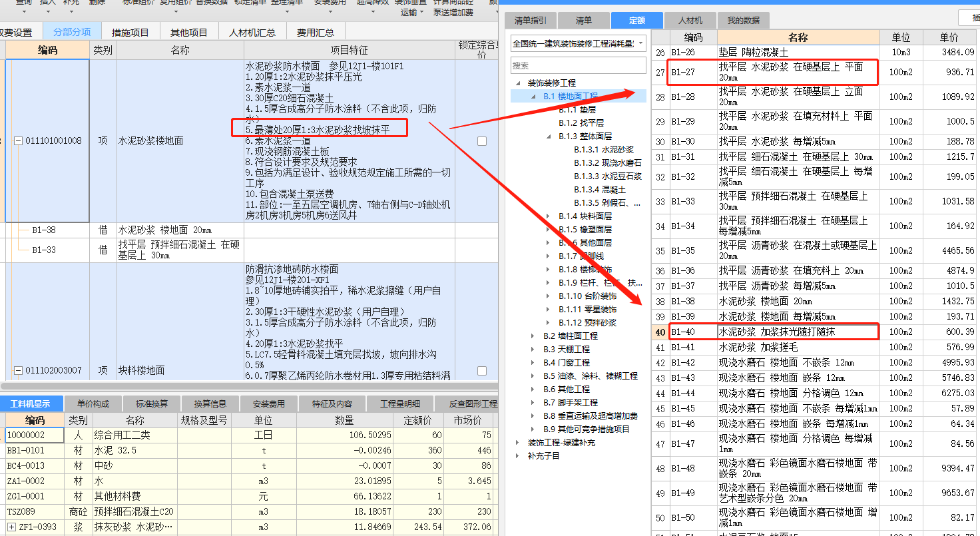Select B.1.2 找平层 in the tree
Image resolution: width=980 pixels, height=536 pixels.
tap(581, 123)
